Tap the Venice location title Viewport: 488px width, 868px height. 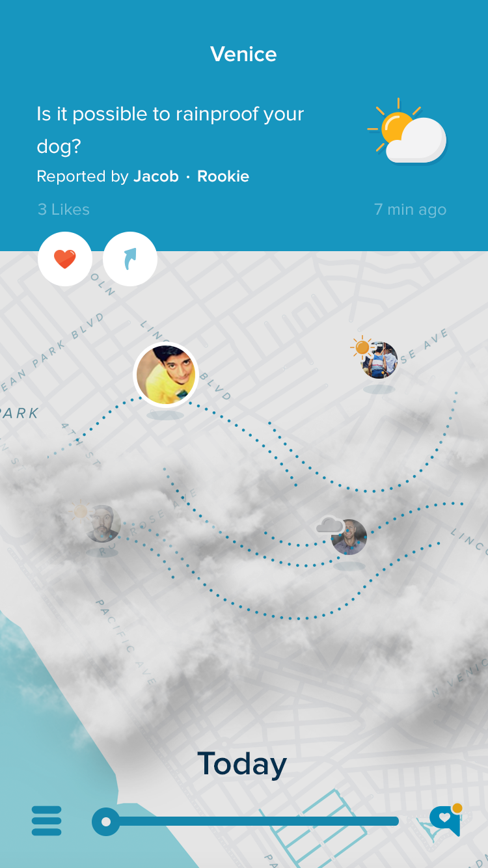[244, 54]
